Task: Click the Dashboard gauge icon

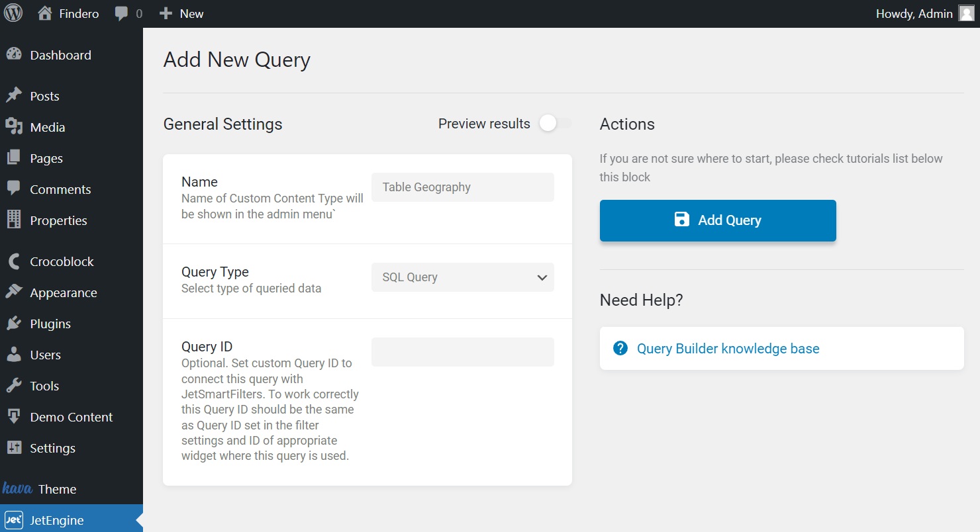Action: (14, 55)
